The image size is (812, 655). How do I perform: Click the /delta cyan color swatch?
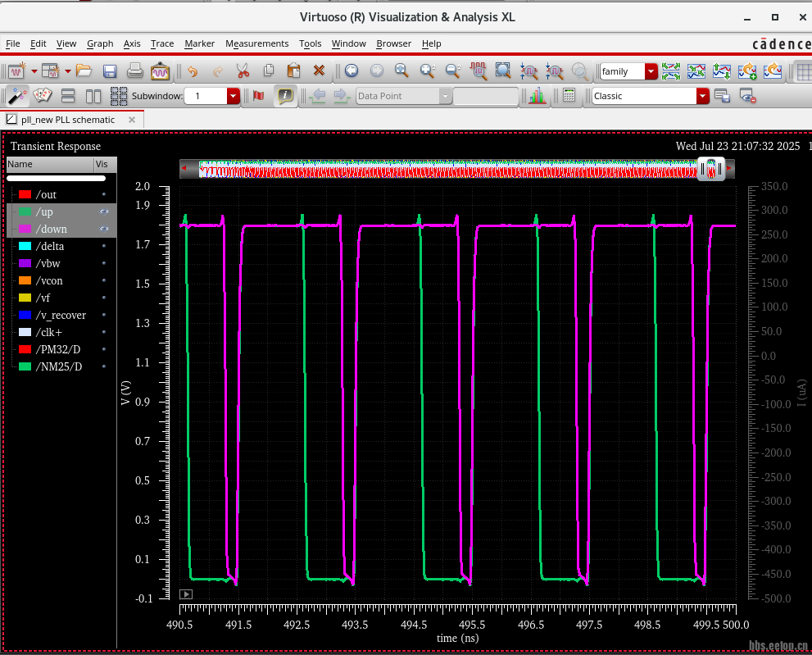pos(25,246)
